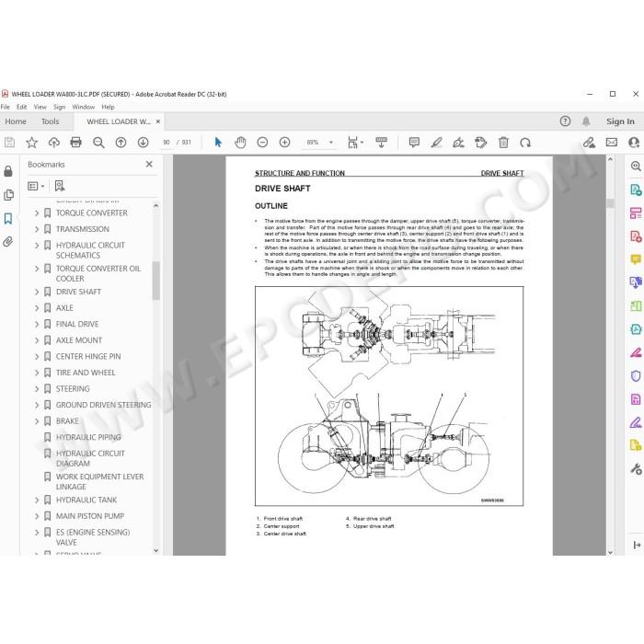Bookmark file with the star icon

(31, 143)
